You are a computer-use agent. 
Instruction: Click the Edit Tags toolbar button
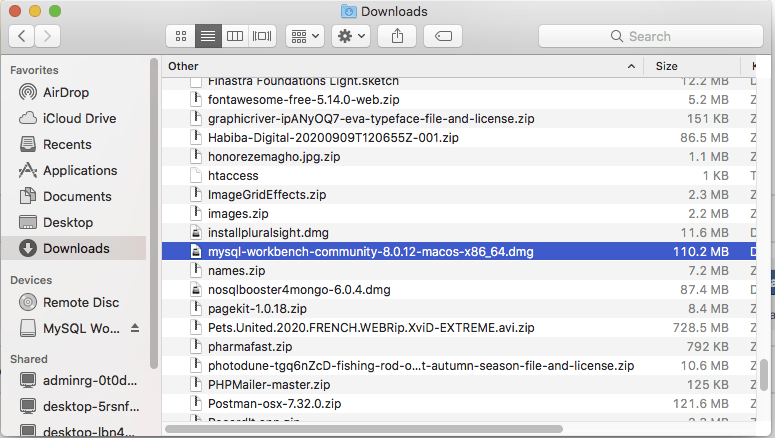(x=443, y=36)
